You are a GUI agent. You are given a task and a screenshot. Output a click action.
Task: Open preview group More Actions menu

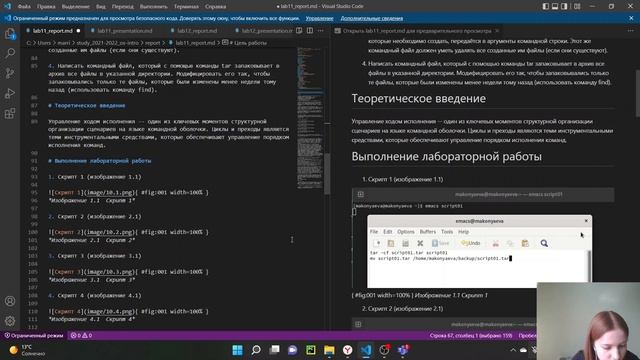point(631,31)
